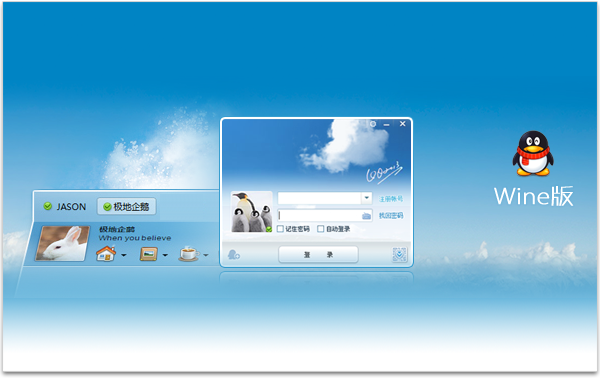Viewport: 600px width, 380px height.
Task: Open the 找回密码 recover password link
Action: [x=391, y=216]
